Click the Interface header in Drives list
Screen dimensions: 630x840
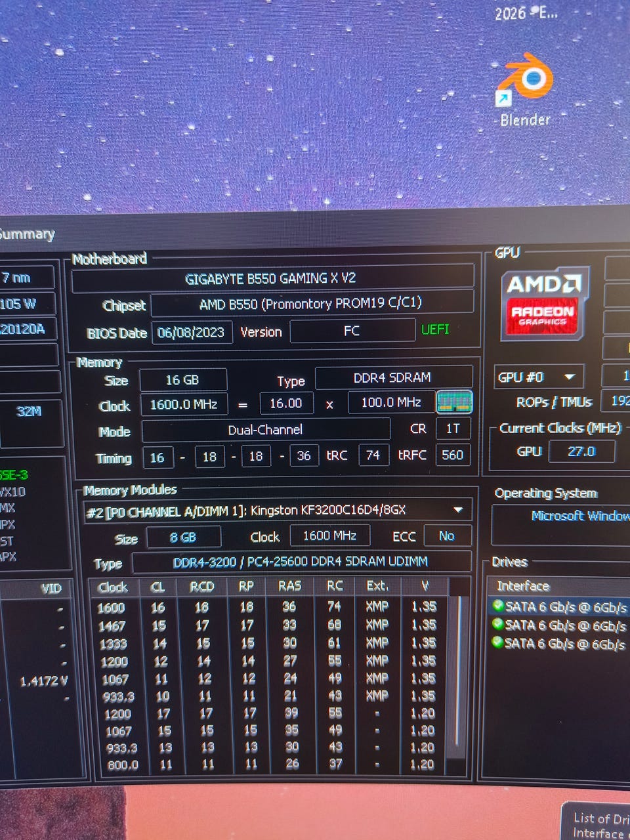pos(523,586)
